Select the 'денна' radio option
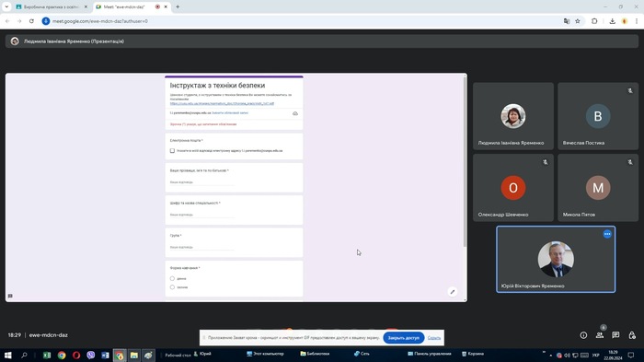Screen dimensions: 644x362 pos(172,278)
